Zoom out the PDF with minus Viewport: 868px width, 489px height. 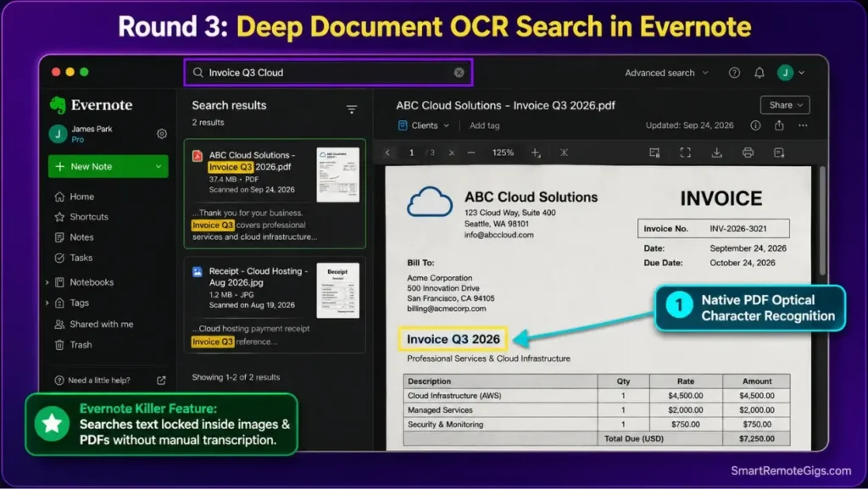coord(471,153)
